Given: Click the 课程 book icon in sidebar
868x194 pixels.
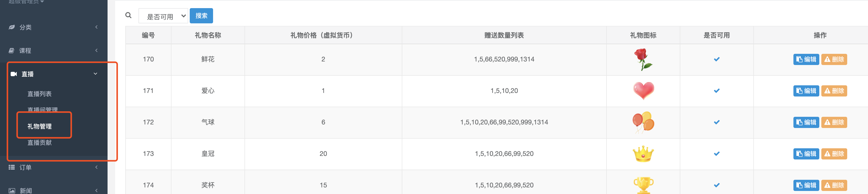Looking at the screenshot, I should coord(12,51).
